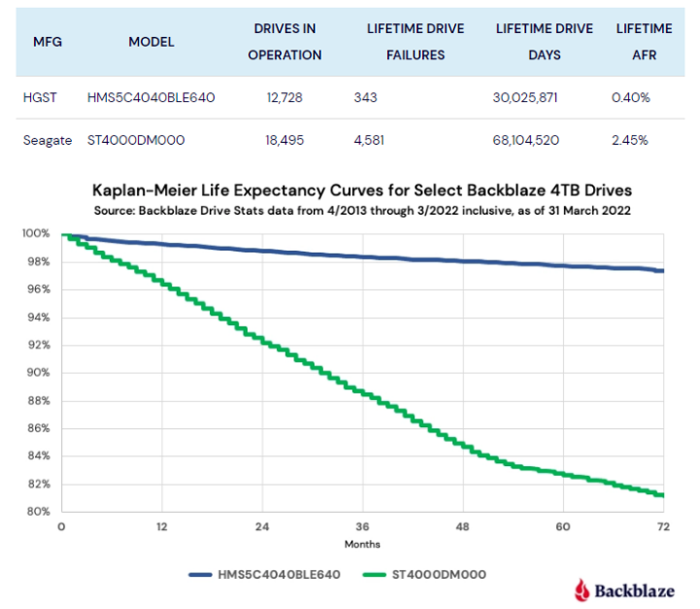The image size is (700, 609).
Task: Click the green ST4000DM000 legend swatch
Action: pyautogui.click(x=374, y=575)
